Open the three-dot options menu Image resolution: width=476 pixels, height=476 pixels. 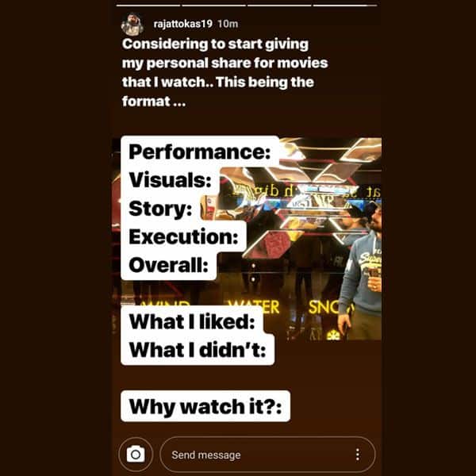point(358,455)
